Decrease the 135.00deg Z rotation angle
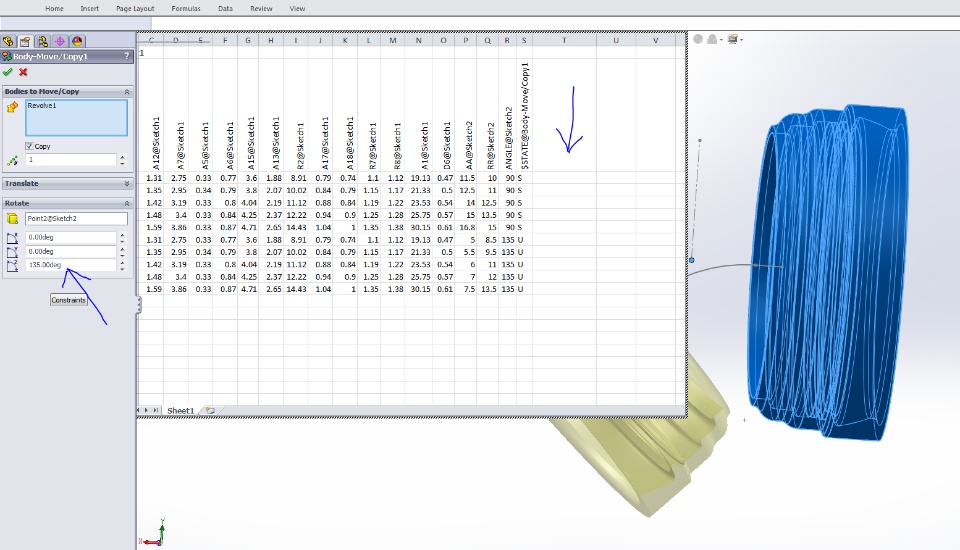Image resolution: width=960 pixels, height=550 pixels. (x=122, y=269)
